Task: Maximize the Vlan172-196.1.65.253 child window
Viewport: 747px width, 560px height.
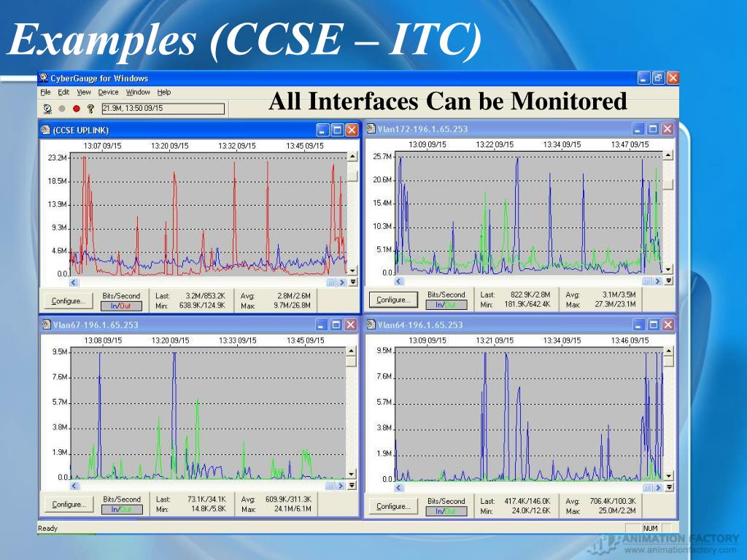Action: tap(653, 128)
